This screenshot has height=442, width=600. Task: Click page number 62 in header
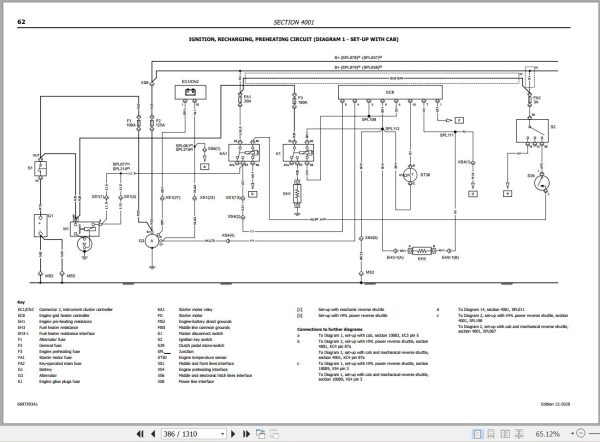click(x=21, y=21)
